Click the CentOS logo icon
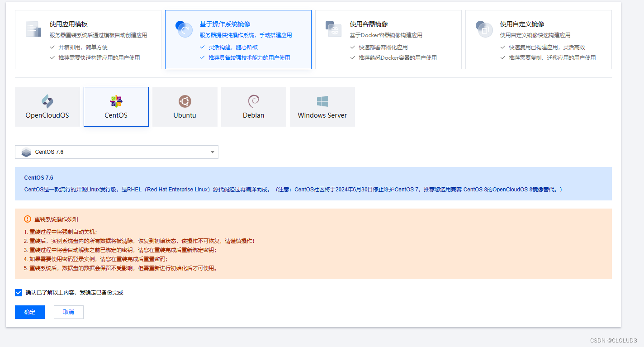Image resolution: width=644 pixels, height=347 pixels. pyautogui.click(x=116, y=101)
